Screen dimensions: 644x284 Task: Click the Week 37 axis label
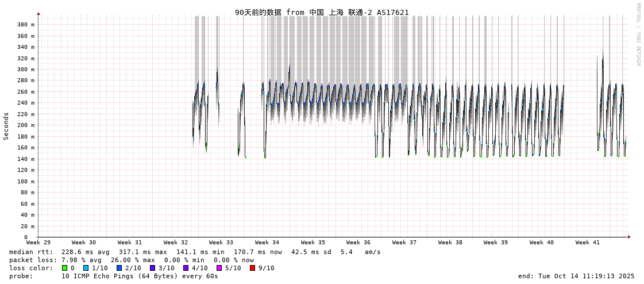coord(404,243)
